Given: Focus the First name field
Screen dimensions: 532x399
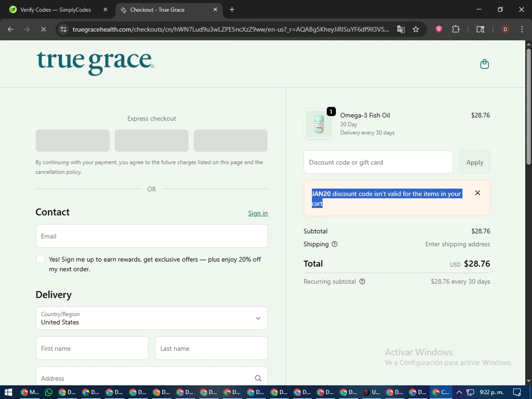Looking at the screenshot, I should pyautogui.click(x=92, y=348).
